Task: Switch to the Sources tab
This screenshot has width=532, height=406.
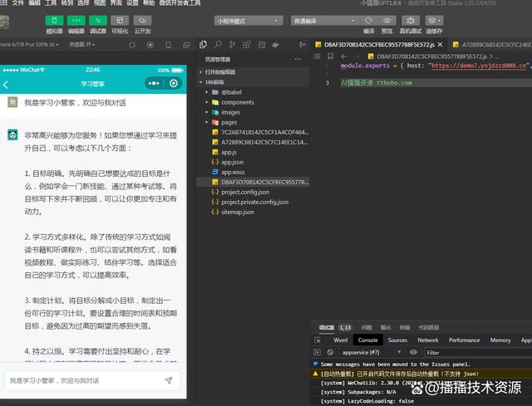Action: coord(397,340)
